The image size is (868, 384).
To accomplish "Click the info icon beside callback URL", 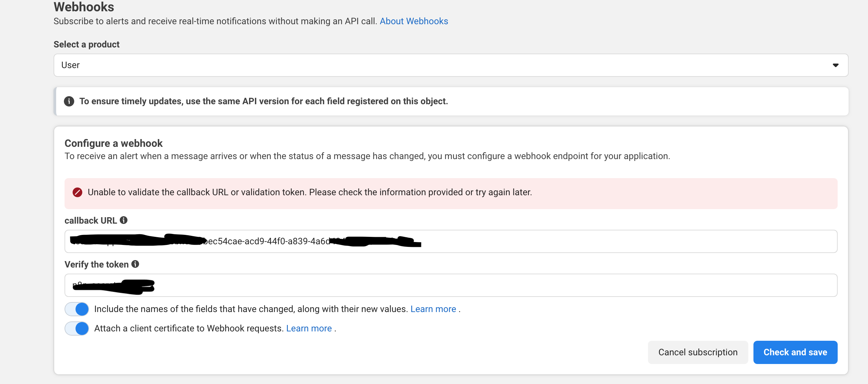I will (x=124, y=220).
